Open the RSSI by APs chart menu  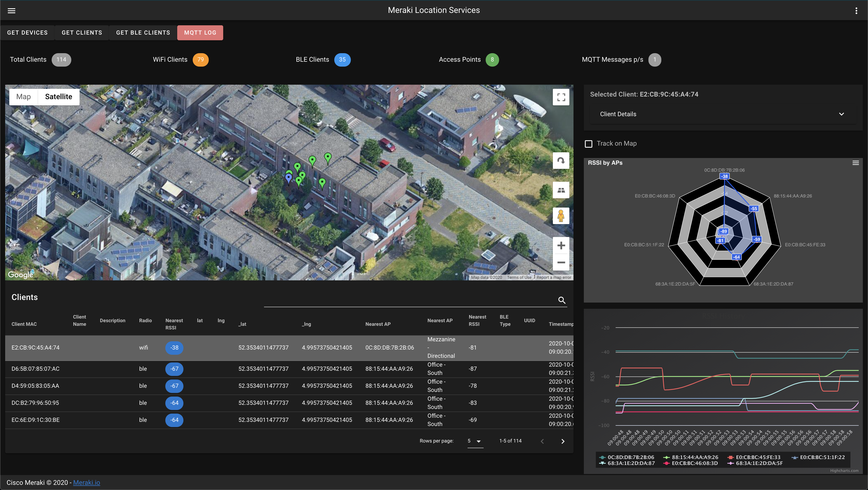tap(856, 163)
